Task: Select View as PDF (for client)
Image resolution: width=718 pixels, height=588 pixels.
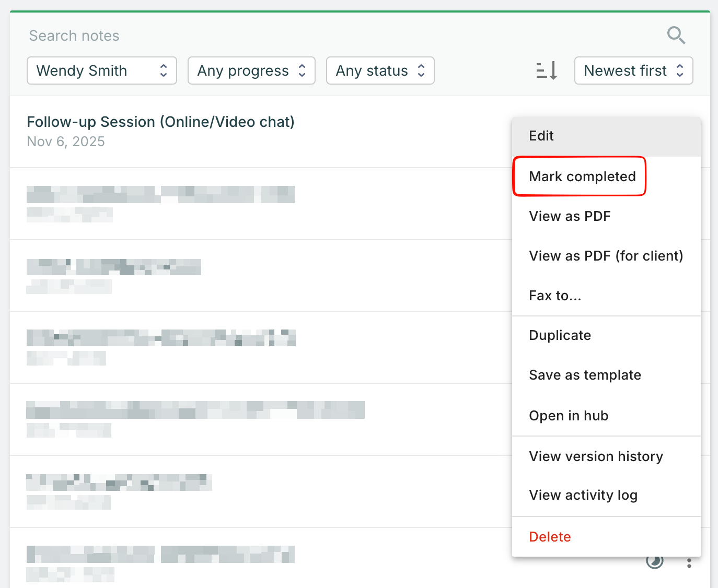Action: [x=606, y=256]
